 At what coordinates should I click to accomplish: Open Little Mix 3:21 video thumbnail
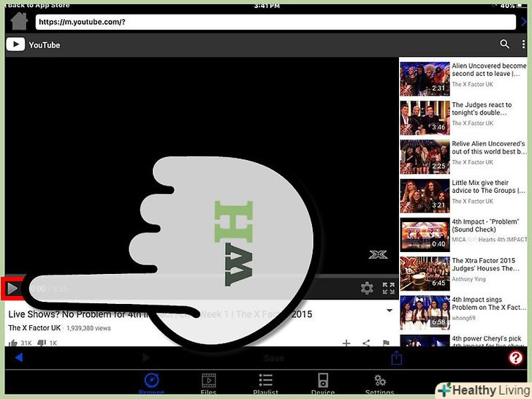[425, 196]
